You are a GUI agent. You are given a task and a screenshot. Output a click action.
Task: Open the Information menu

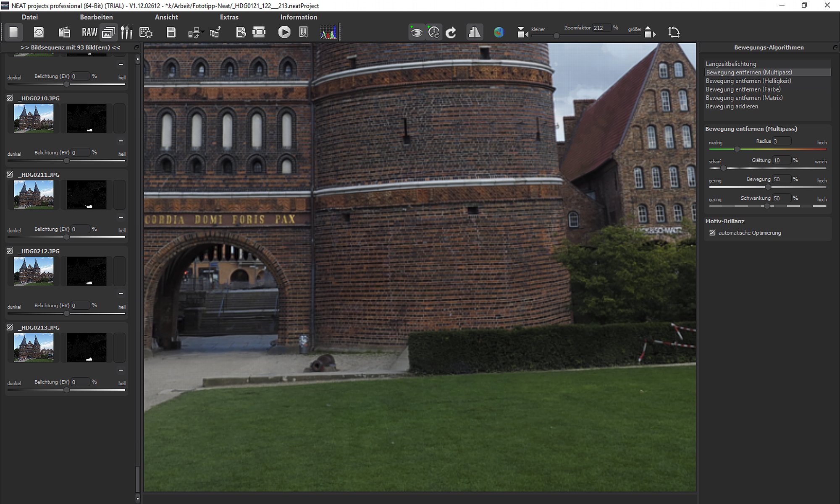point(299,17)
